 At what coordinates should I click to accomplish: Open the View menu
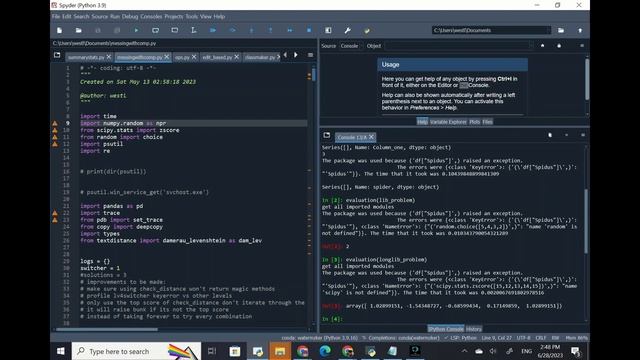[x=206, y=17]
